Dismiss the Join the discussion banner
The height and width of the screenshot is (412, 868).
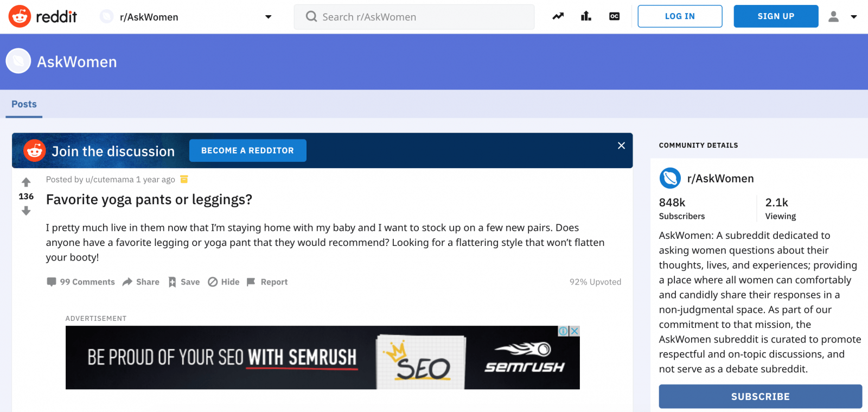tap(621, 145)
